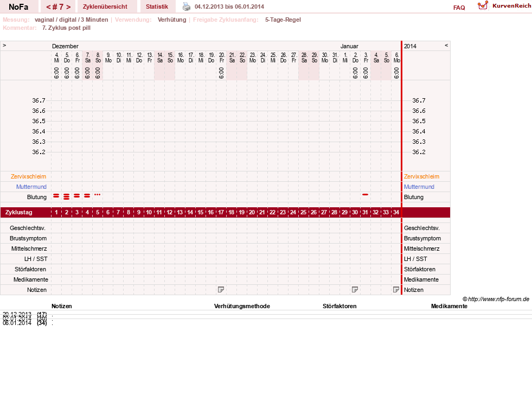Viewport: 532px width, 414px height.
Task: Open the note icon on cycle day 30
Action: 355,289
